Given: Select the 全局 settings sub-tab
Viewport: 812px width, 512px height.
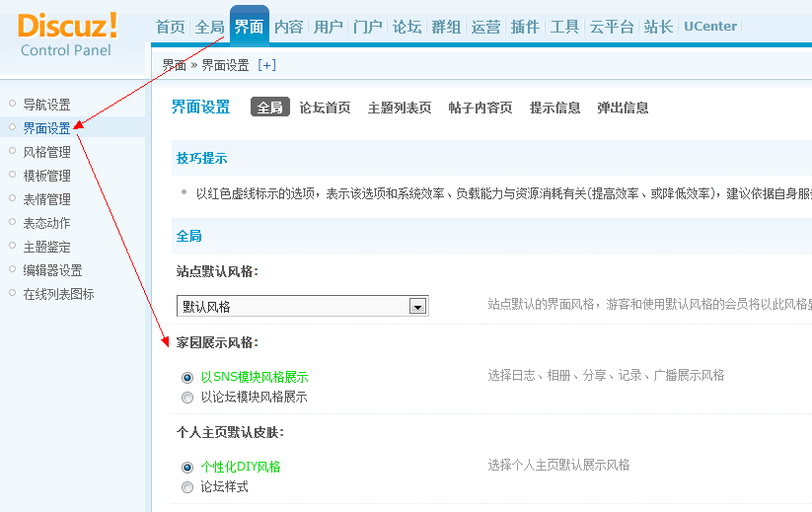Looking at the screenshot, I should [269, 108].
